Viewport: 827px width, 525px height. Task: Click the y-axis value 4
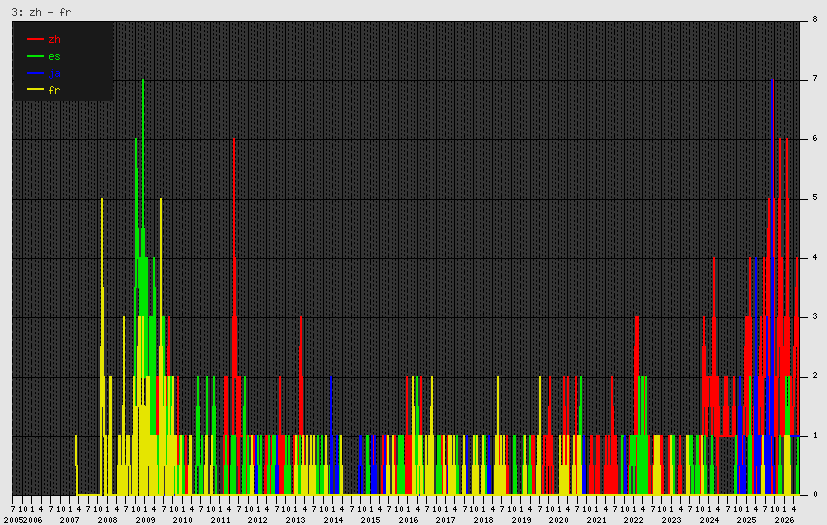coord(815,257)
